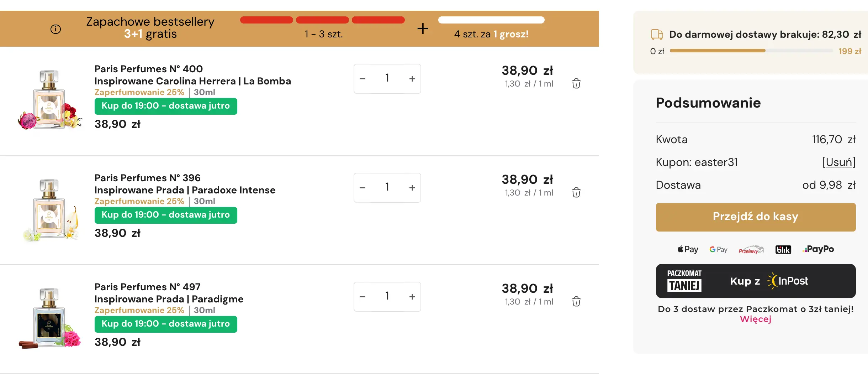Image resolution: width=868 pixels, height=374 pixels.
Task: Click the info icon in promo banner
Action: pyautogui.click(x=55, y=29)
